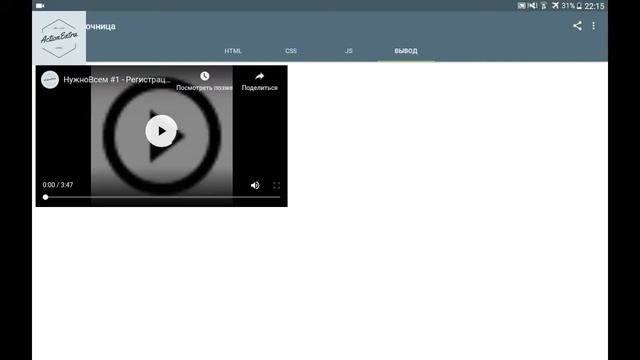Click the ActionExtra logo thumbnail

click(59, 38)
